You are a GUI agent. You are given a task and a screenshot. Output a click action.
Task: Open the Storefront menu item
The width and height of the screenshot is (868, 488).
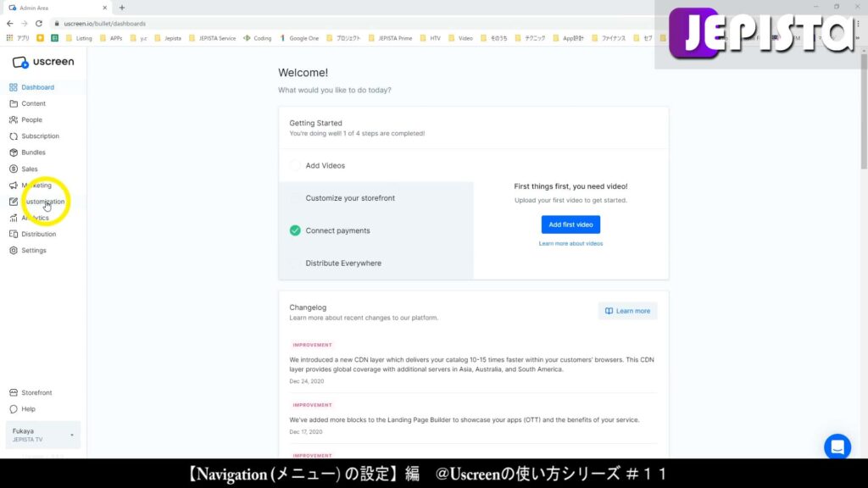(x=38, y=392)
